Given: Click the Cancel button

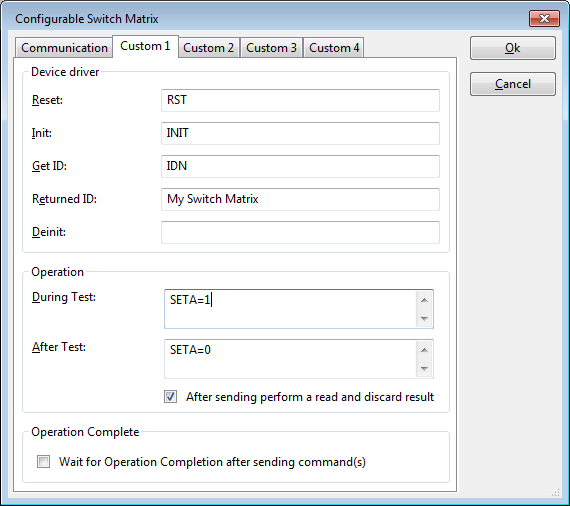Looking at the screenshot, I should pos(513,84).
